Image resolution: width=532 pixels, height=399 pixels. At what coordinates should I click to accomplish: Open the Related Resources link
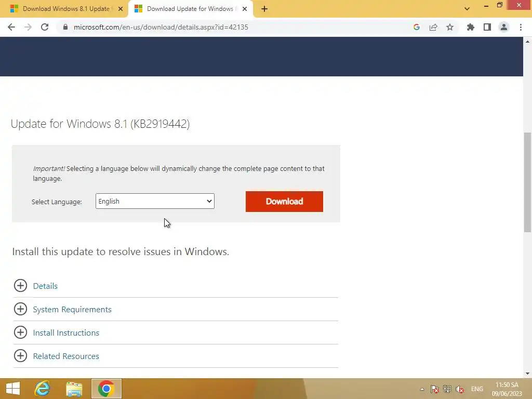[66, 356]
